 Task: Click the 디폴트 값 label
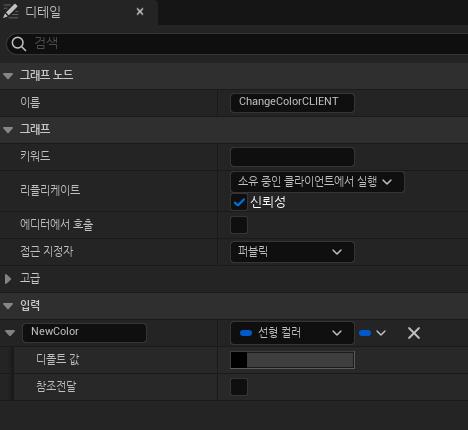click(x=58, y=359)
